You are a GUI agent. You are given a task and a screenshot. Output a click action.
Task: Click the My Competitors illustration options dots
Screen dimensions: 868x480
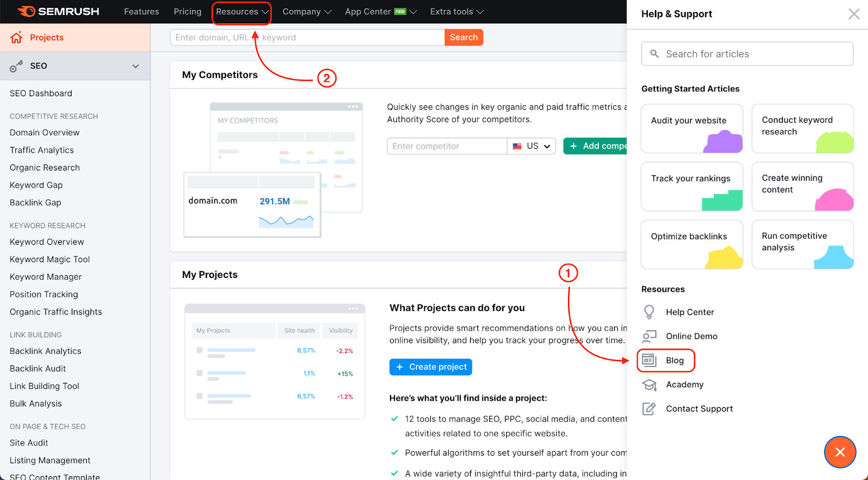pos(353,106)
